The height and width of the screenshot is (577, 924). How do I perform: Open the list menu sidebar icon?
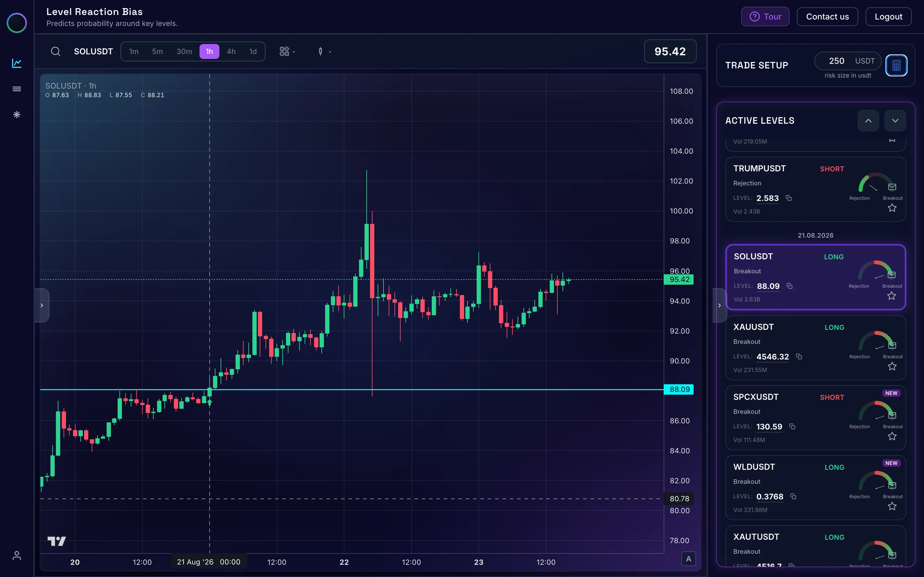[17, 89]
